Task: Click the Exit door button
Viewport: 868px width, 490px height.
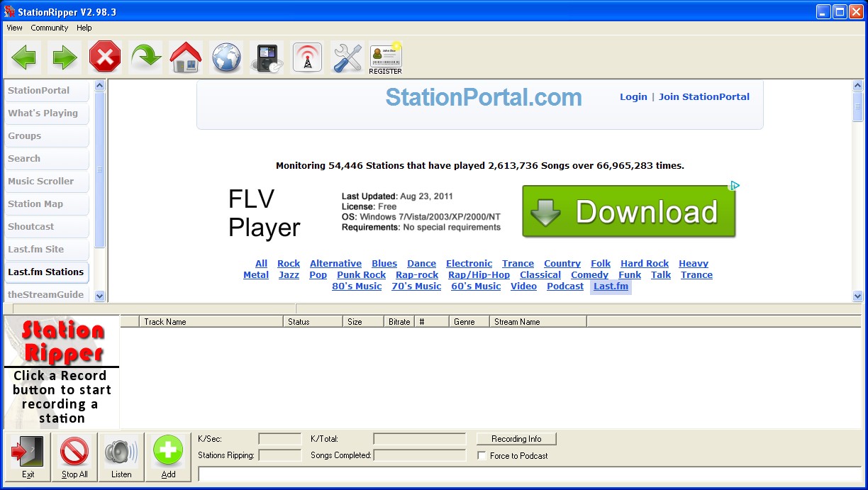Action: 28,457
